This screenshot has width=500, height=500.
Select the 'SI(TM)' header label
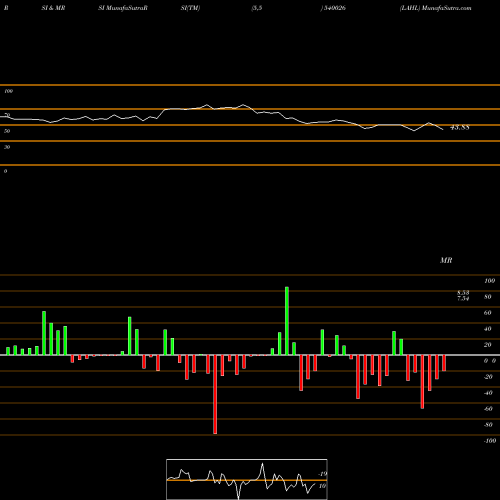pyautogui.click(x=190, y=8)
